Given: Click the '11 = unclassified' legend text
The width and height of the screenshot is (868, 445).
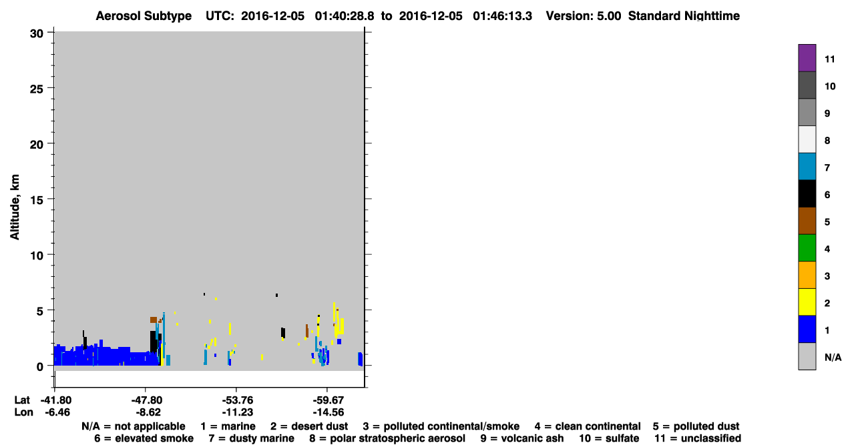Looking at the screenshot, I should pos(697,438).
